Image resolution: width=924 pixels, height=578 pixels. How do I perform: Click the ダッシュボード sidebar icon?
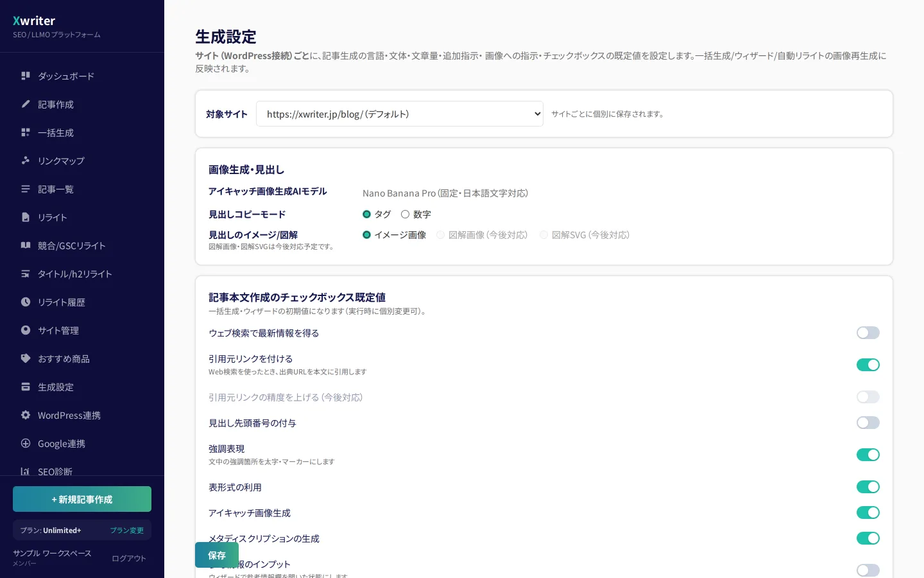coord(26,76)
